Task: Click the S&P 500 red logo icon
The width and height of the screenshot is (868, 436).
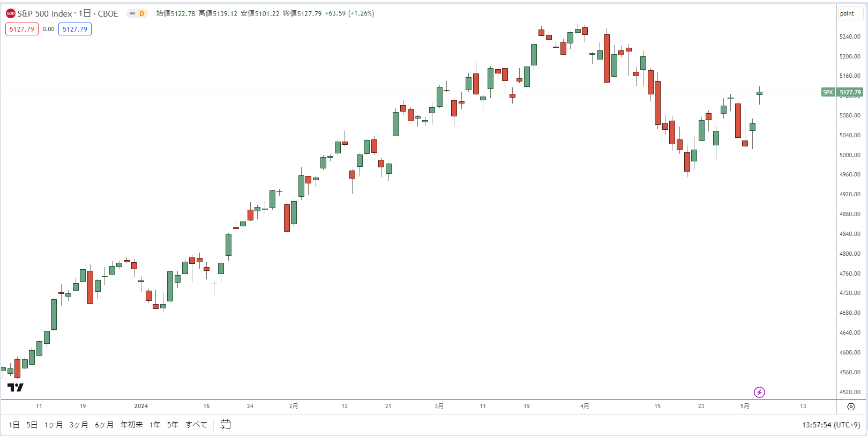Action: pyautogui.click(x=11, y=13)
